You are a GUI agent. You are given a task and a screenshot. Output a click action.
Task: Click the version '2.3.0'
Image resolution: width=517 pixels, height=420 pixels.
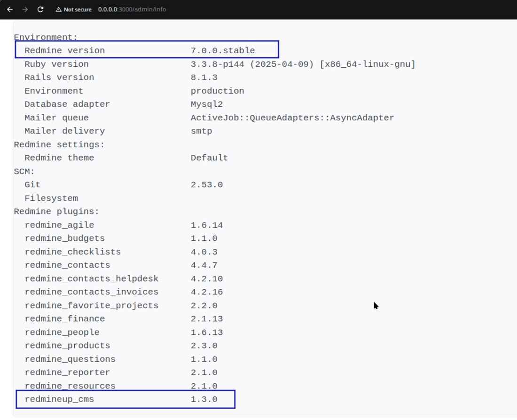[x=204, y=345]
